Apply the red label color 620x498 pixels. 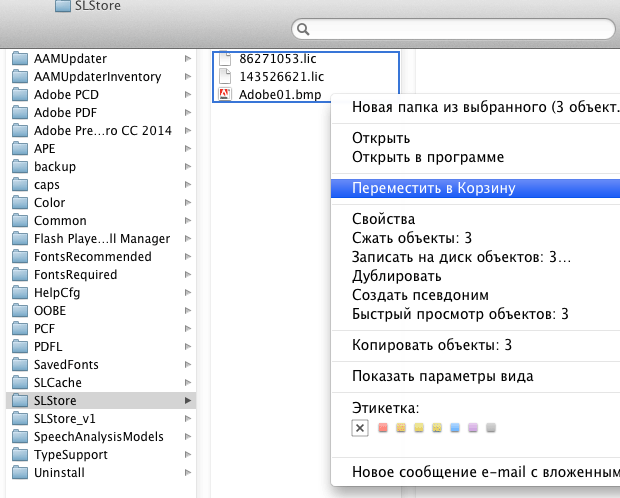[x=383, y=428]
